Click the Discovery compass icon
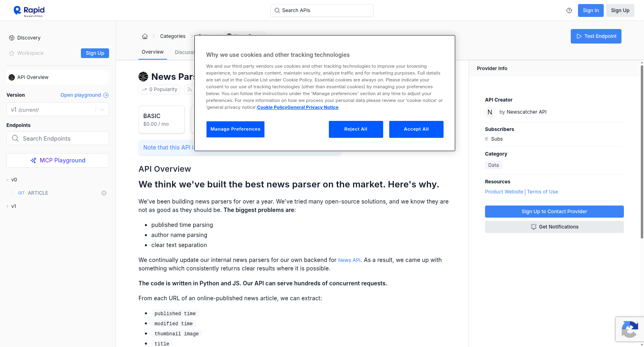The height and width of the screenshot is (347, 644). (12, 38)
